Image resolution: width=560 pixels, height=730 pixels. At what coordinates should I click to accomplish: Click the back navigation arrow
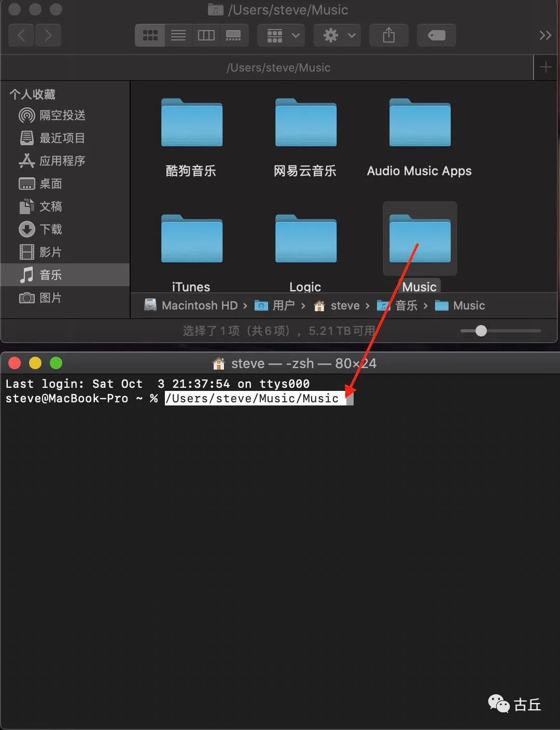pos(21,35)
